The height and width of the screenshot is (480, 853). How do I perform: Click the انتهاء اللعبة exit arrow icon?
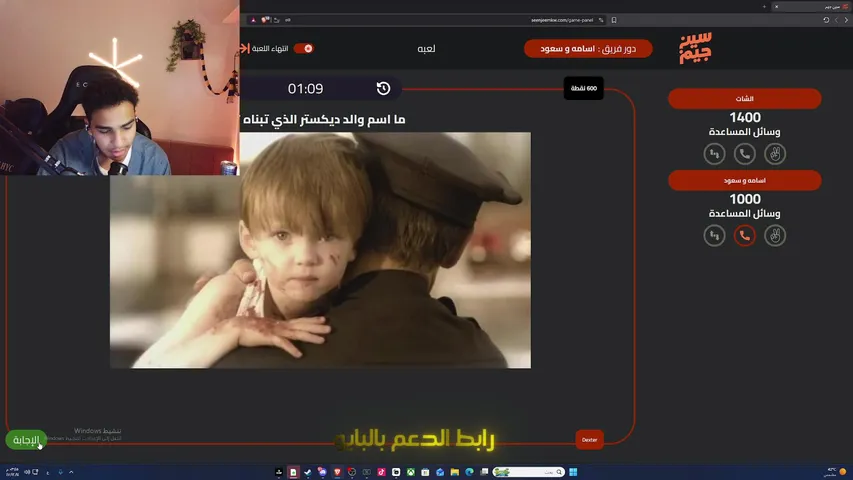244,48
